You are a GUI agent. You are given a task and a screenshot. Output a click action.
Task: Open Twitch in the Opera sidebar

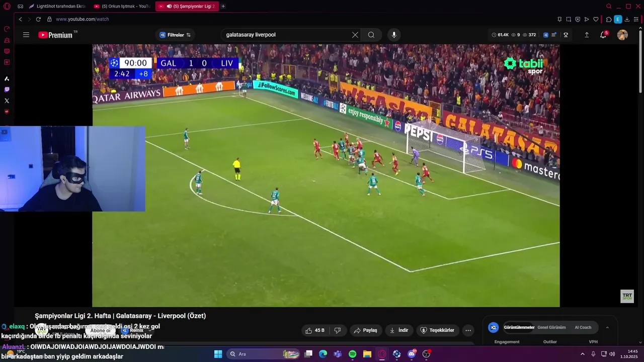7,89
